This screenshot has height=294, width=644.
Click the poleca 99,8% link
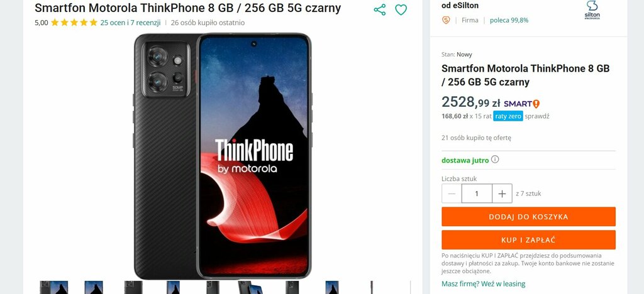pos(509,20)
